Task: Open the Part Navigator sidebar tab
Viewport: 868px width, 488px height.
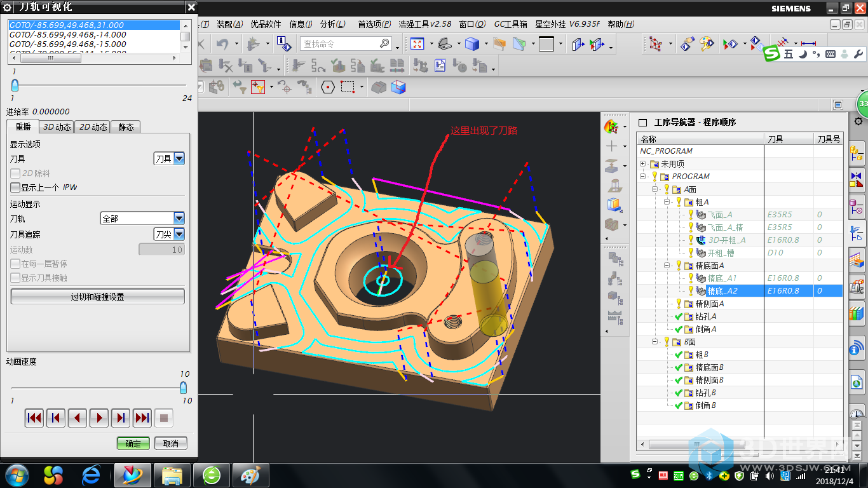Action: click(857, 207)
